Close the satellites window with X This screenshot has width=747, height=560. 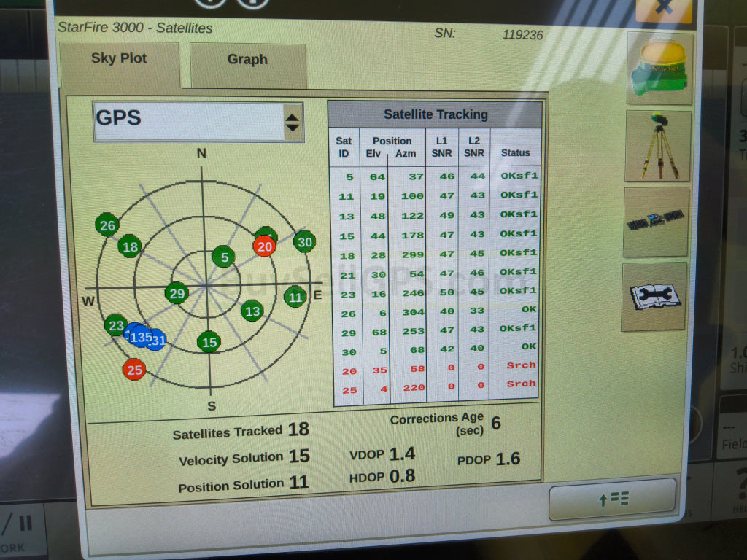click(664, 9)
